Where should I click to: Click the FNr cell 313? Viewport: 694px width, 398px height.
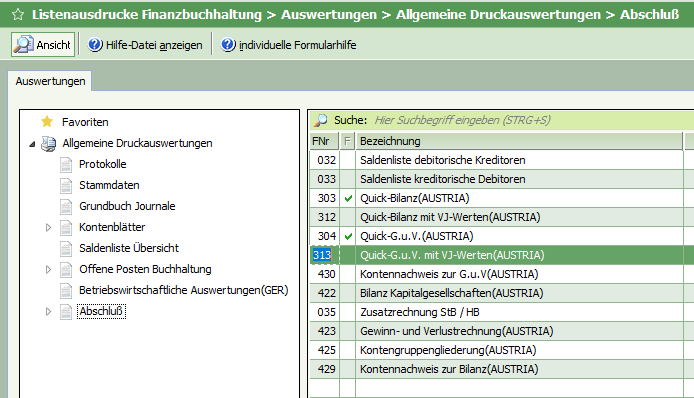pyautogui.click(x=324, y=255)
